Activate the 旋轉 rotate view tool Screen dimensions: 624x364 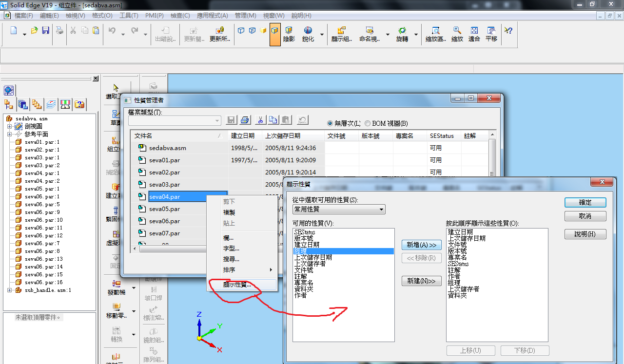point(402,34)
